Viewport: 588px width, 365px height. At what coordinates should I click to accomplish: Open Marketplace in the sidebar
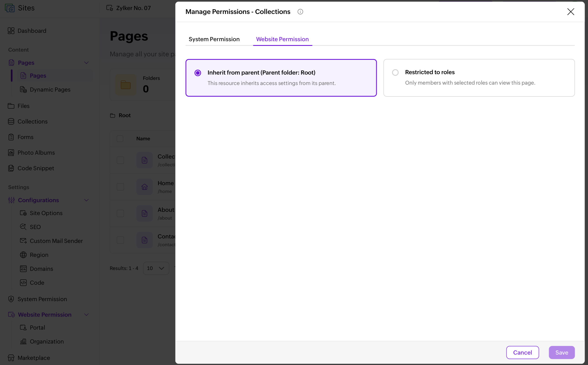[29, 358]
